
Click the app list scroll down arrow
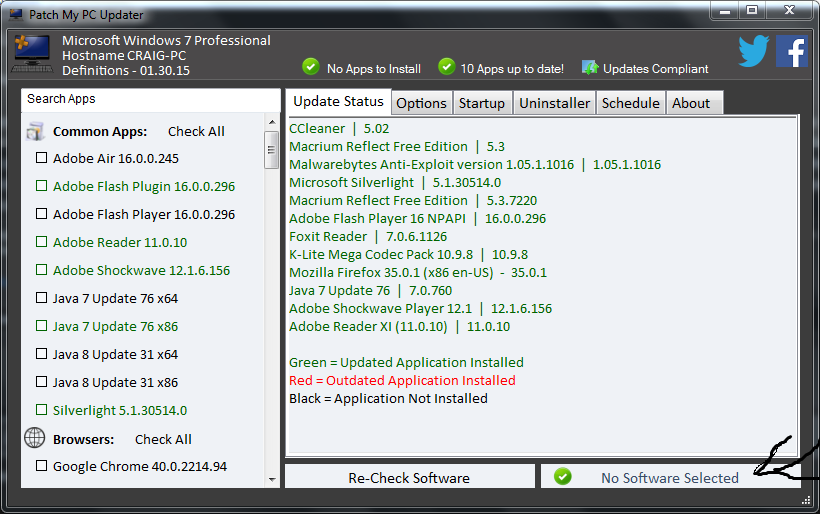click(x=272, y=479)
